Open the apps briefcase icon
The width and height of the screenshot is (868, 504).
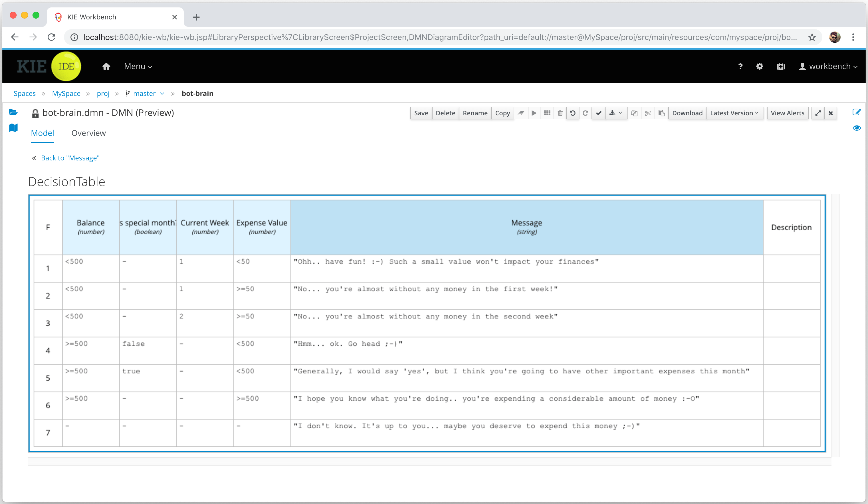(780, 66)
